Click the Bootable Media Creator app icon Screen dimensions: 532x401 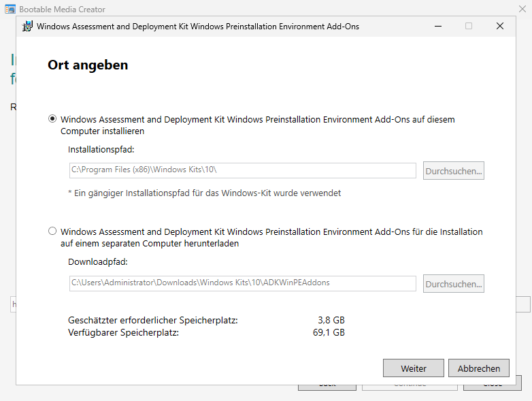(x=10, y=9)
